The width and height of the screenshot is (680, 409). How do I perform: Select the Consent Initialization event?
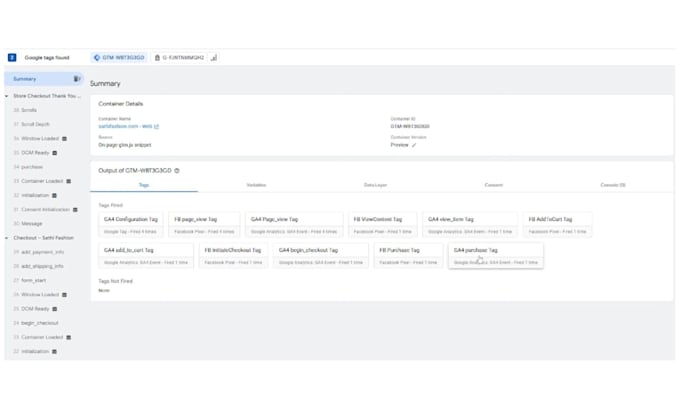pyautogui.click(x=46, y=209)
